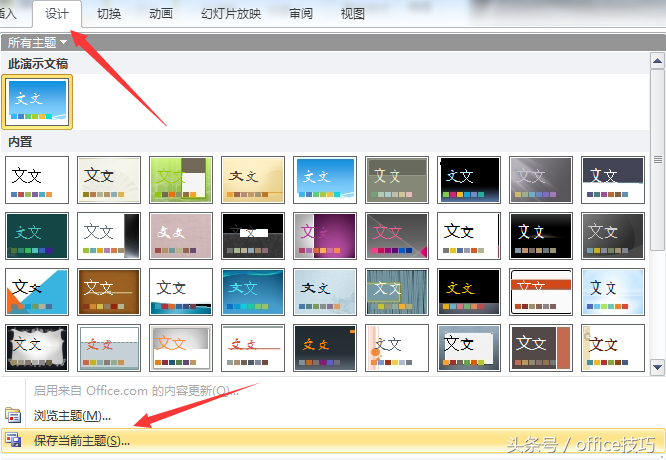Apply dark brown theme with rust side bar
Viewport: 666px width, 460px height.
pos(541,348)
